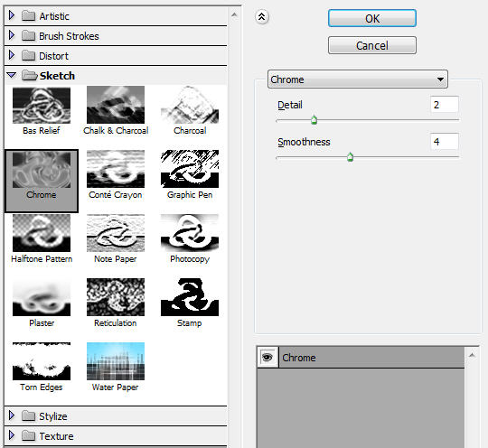Screen dimensions: 488x448
Task: Select the Bas Relief filter thumbnail
Action: point(42,106)
